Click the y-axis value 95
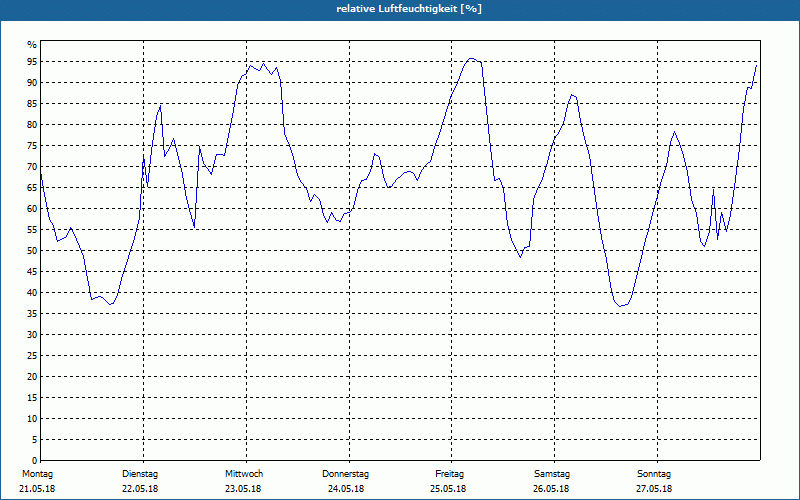800x500 pixels. click(x=32, y=62)
